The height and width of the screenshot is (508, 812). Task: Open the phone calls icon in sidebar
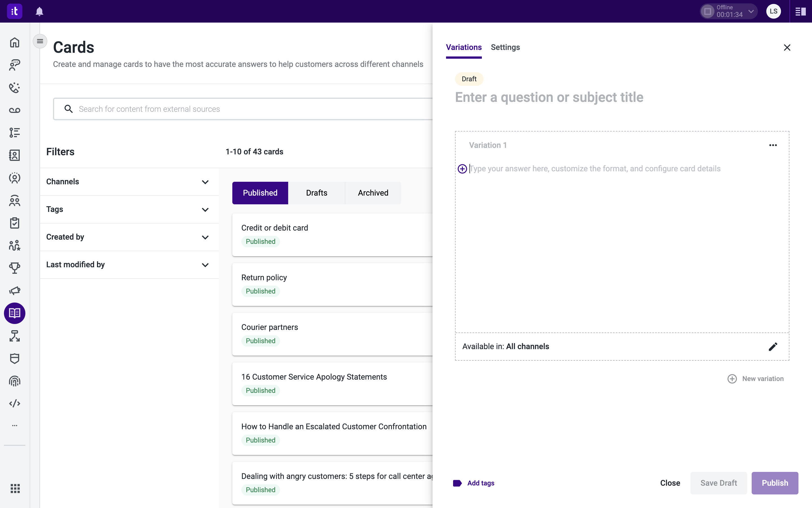[x=14, y=88]
